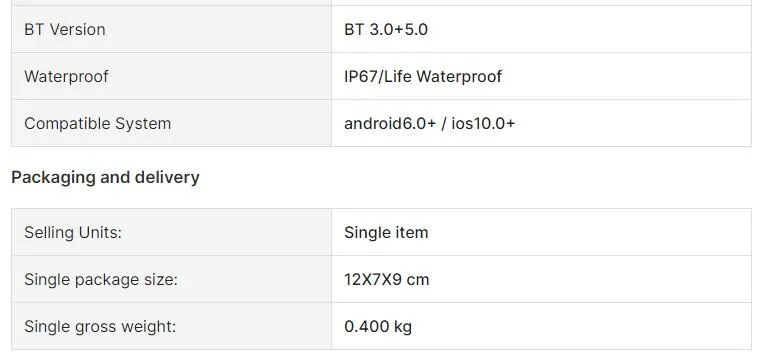The width and height of the screenshot is (761, 364).
Task: Click the Packaging and delivery heading
Action: click(x=105, y=178)
